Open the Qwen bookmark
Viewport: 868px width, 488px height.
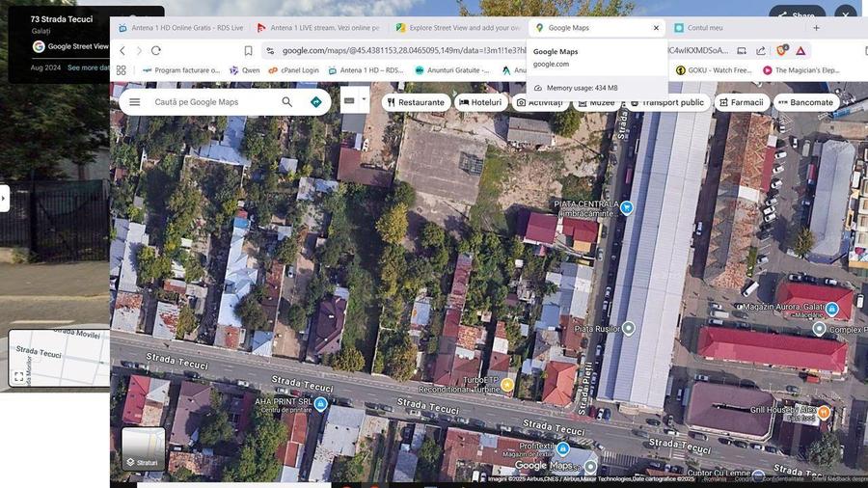pos(245,70)
